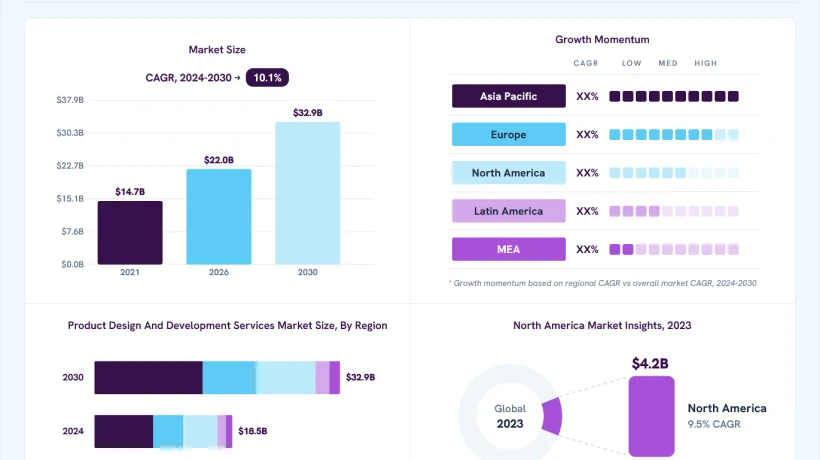Click the $32.9B label beside 2030 stacked bar

pos(360,377)
